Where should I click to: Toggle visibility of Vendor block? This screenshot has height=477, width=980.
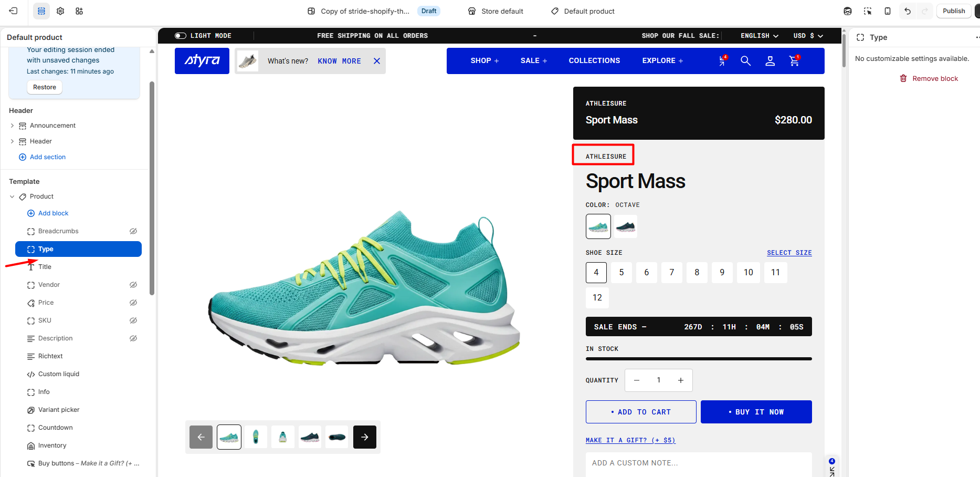click(133, 285)
